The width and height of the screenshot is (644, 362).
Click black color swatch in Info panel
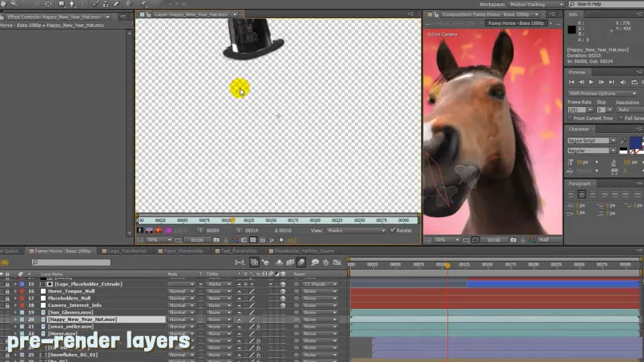(x=572, y=29)
